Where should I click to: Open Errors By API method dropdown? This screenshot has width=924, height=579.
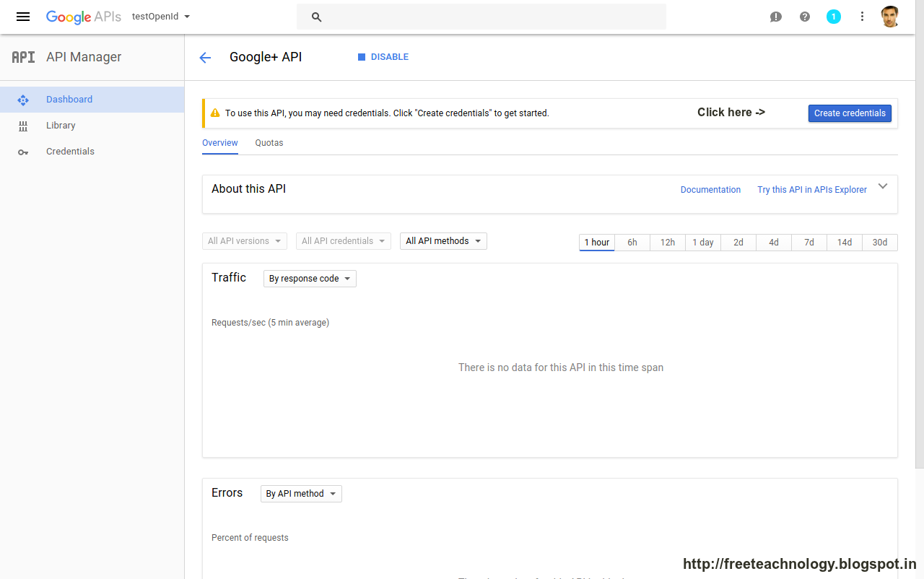pyautogui.click(x=301, y=494)
